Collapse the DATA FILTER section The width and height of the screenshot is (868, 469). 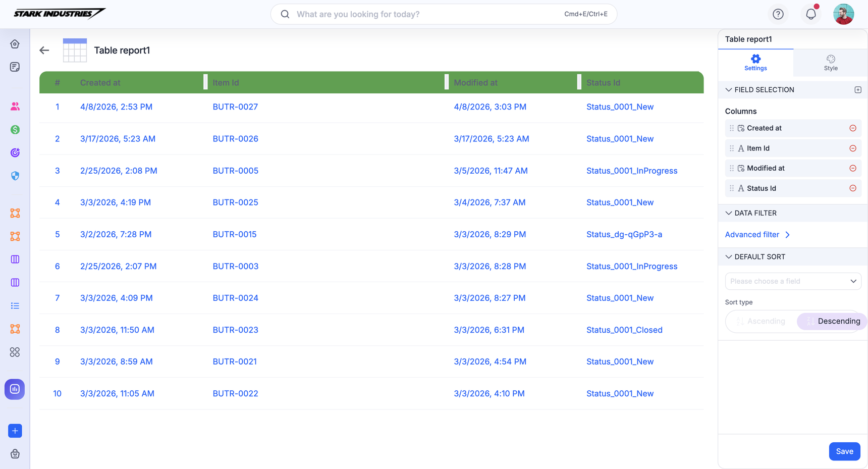(728, 213)
